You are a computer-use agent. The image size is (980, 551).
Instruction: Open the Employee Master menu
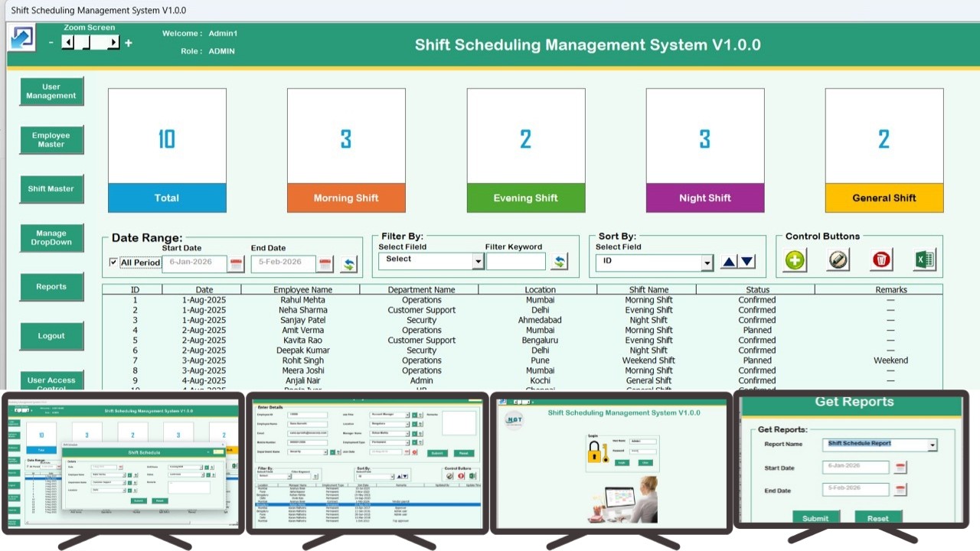tap(51, 140)
